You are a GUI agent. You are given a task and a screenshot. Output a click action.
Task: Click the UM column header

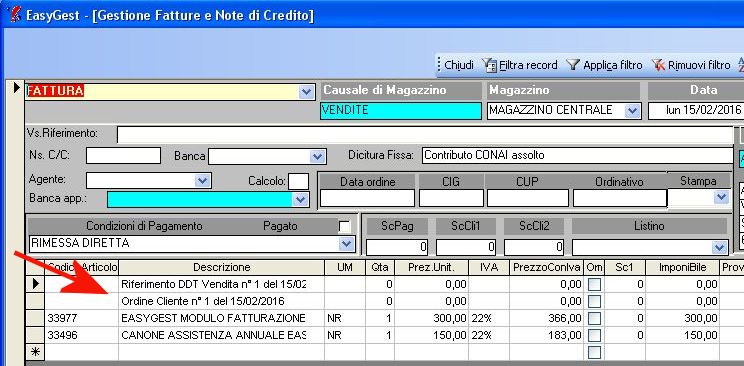click(345, 267)
